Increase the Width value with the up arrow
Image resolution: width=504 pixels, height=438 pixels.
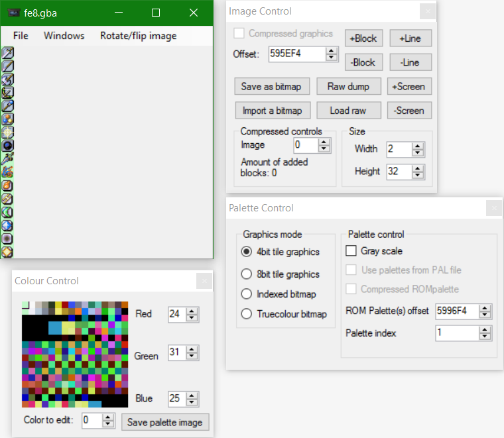point(418,145)
